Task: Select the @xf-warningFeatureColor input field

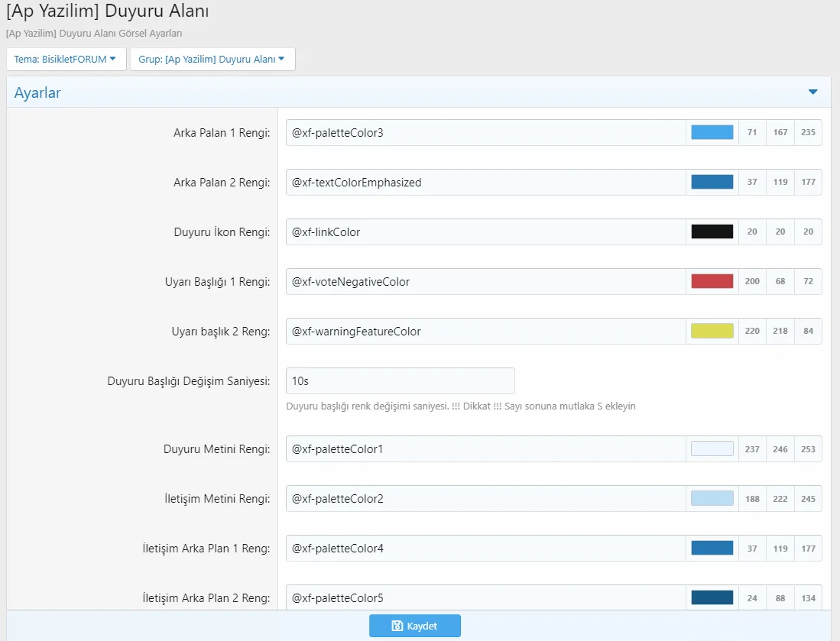Action: coord(485,332)
